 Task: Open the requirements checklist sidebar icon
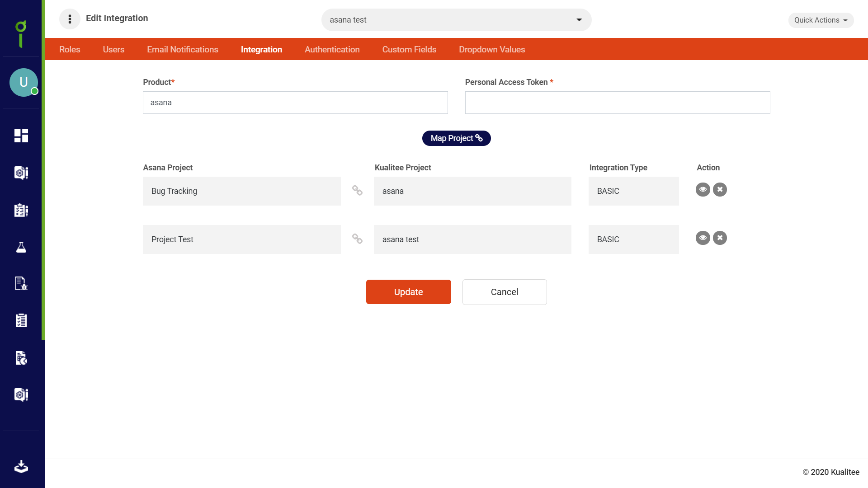(21, 210)
